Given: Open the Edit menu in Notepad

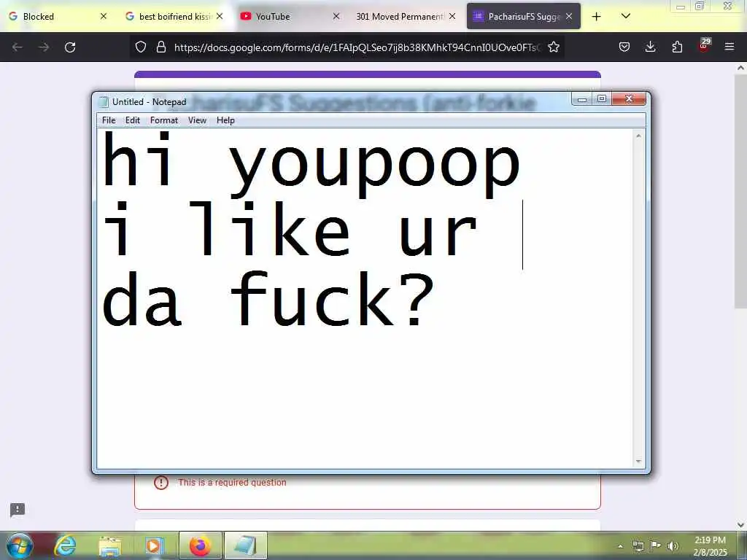Looking at the screenshot, I should 133,120.
